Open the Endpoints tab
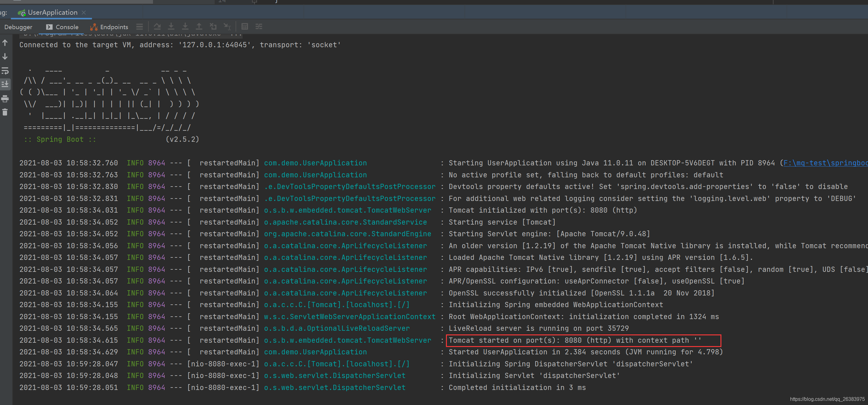This screenshot has width=868, height=405. 109,27
